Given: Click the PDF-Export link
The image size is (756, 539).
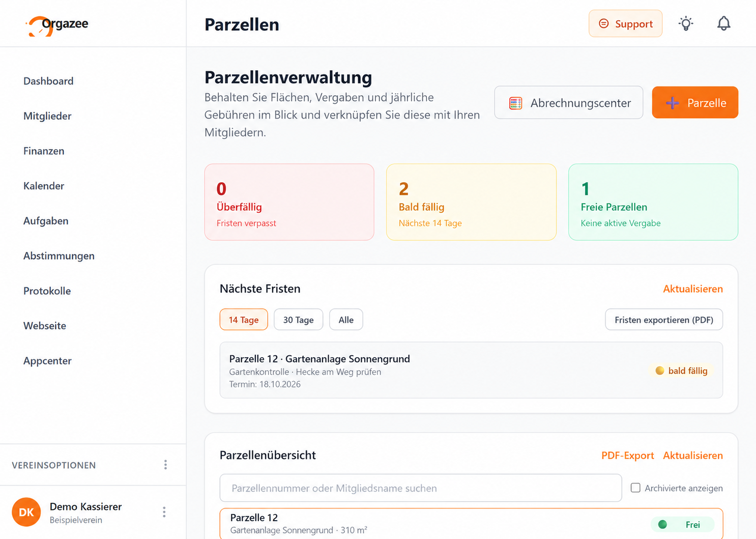Looking at the screenshot, I should click(x=628, y=456).
